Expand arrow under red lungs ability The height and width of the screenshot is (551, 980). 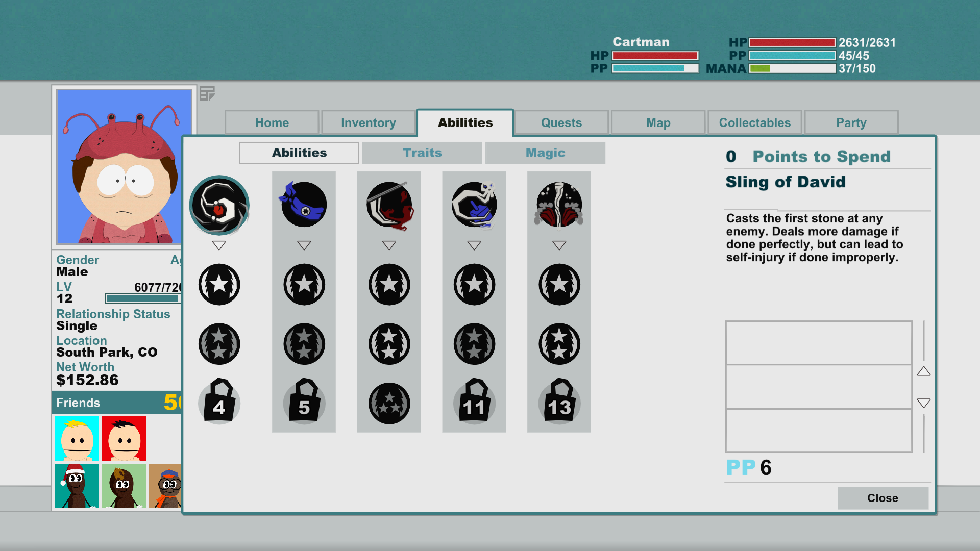coord(559,245)
